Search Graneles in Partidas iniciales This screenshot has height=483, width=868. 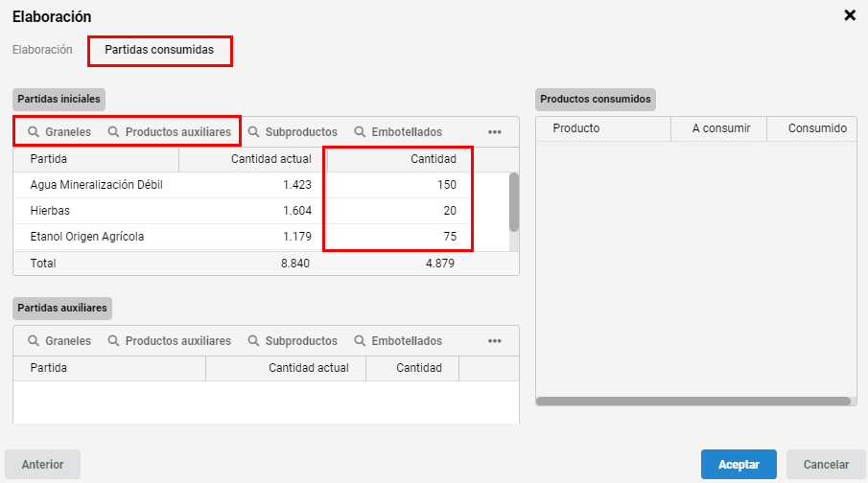point(59,131)
